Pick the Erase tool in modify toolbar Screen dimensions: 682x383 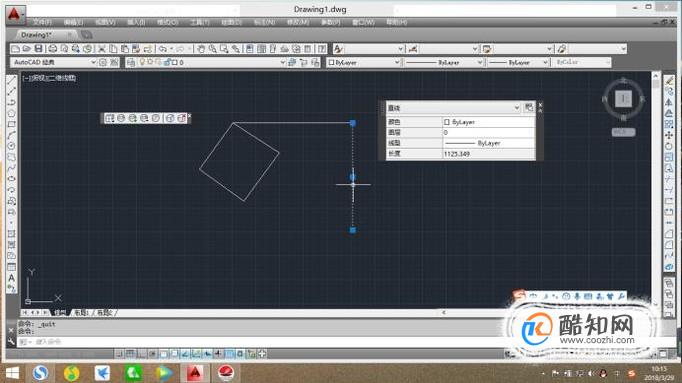(669, 80)
